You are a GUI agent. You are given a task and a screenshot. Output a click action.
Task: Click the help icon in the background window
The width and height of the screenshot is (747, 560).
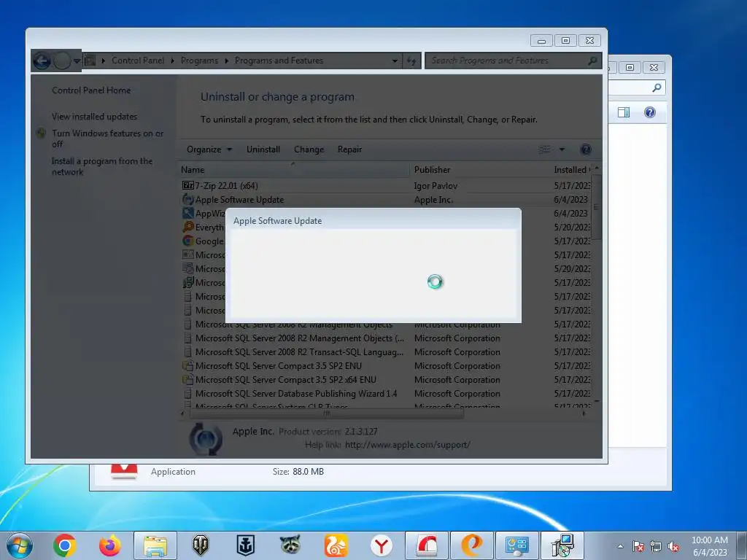[650, 112]
